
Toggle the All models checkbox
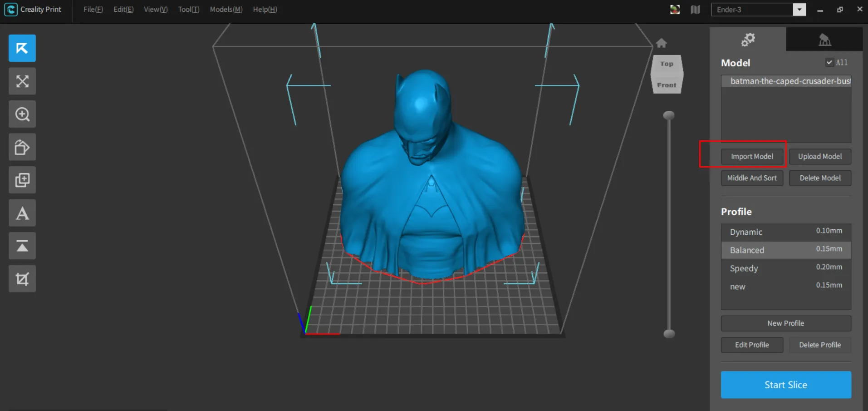click(829, 63)
